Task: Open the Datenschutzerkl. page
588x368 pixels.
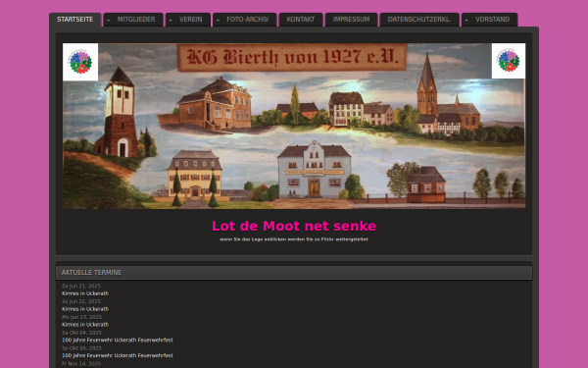Action: [x=419, y=20]
